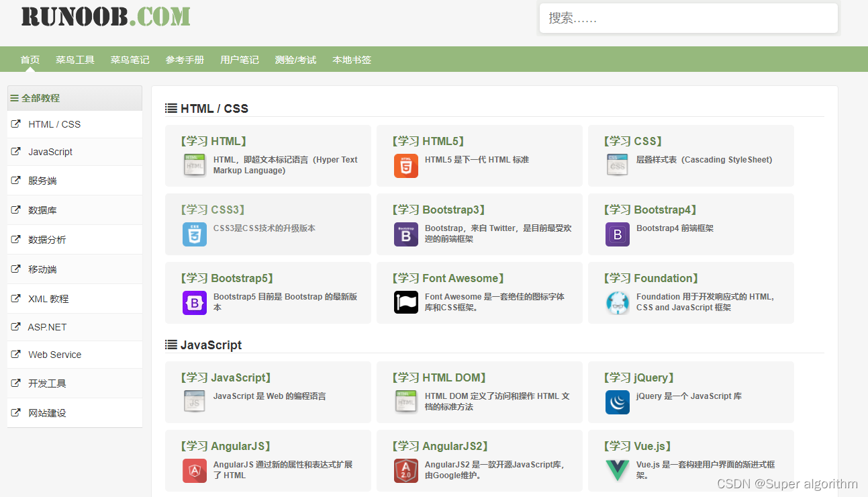Open the 【学习 AngularJS】 title link

point(225,446)
